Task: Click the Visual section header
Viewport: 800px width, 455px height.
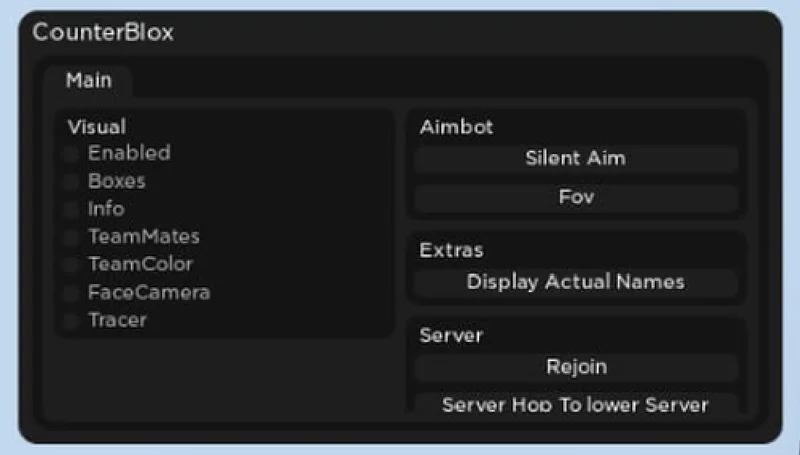Action: point(96,127)
